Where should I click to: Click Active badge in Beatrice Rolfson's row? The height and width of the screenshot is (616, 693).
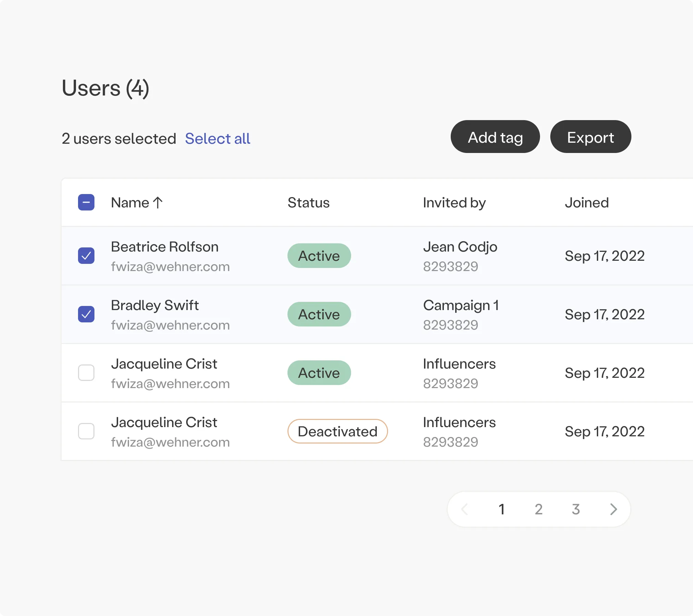(x=319, y=256)
